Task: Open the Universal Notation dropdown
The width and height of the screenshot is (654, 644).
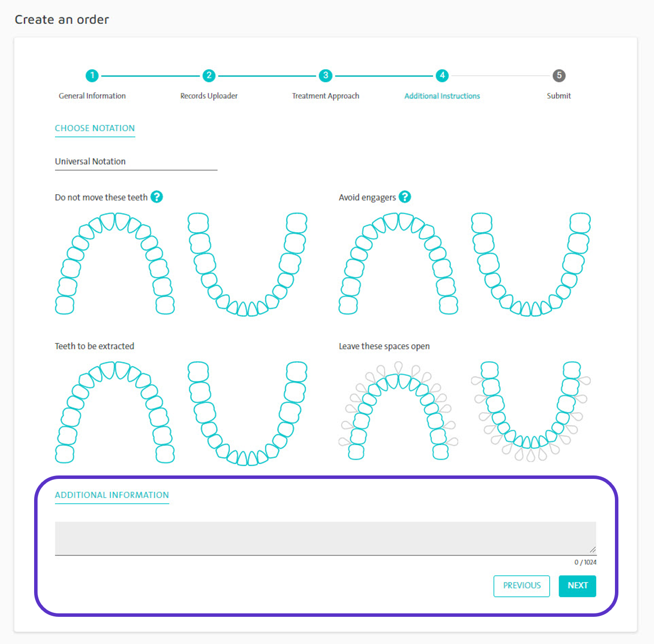Action: click(x=136, y=161)
